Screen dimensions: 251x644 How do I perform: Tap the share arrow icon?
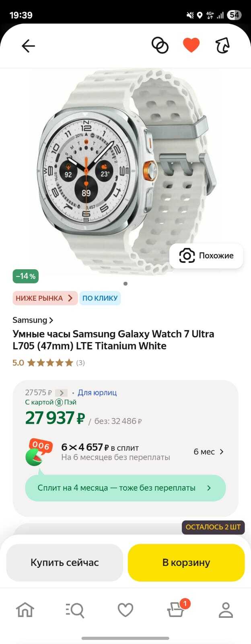(222, 45)
